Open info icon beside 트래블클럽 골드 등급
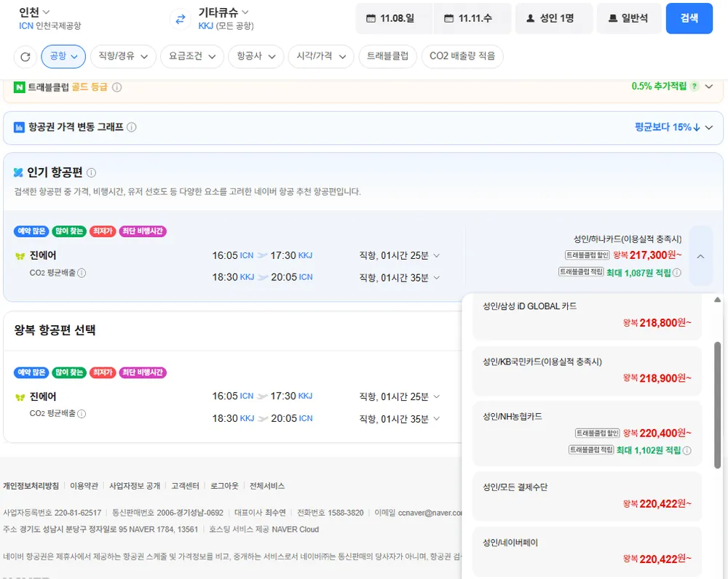728x579 pixels. point(117,87)
